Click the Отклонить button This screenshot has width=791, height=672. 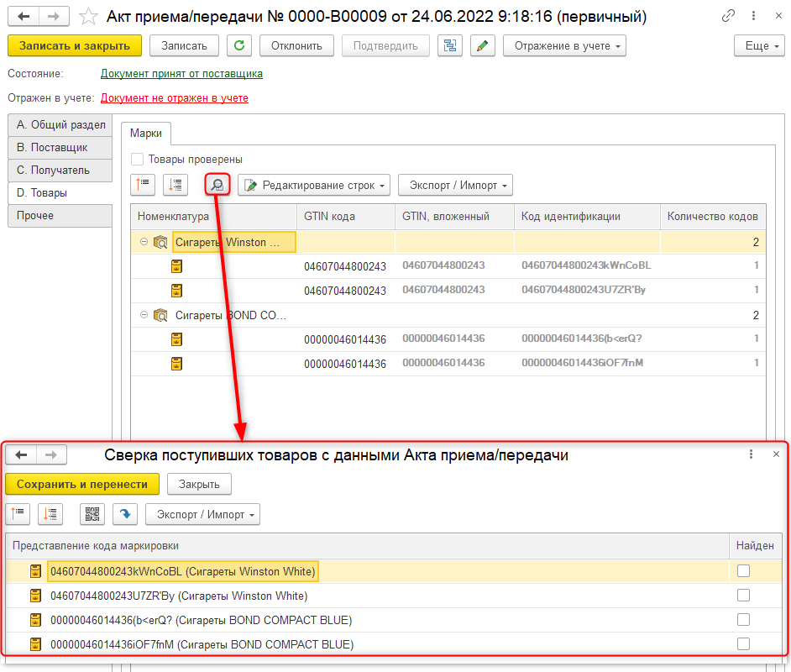[x=296, y=46]
